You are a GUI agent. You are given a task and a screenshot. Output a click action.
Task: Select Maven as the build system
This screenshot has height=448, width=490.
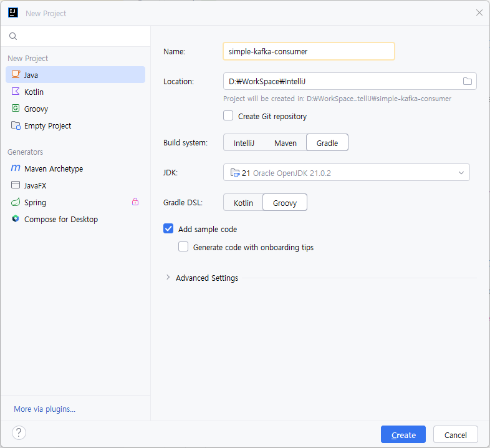click(286, 143)
